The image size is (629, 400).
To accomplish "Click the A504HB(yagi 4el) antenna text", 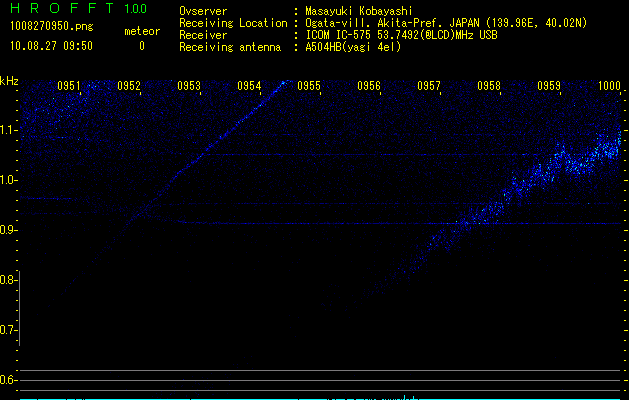I will (x=353, y=47).
